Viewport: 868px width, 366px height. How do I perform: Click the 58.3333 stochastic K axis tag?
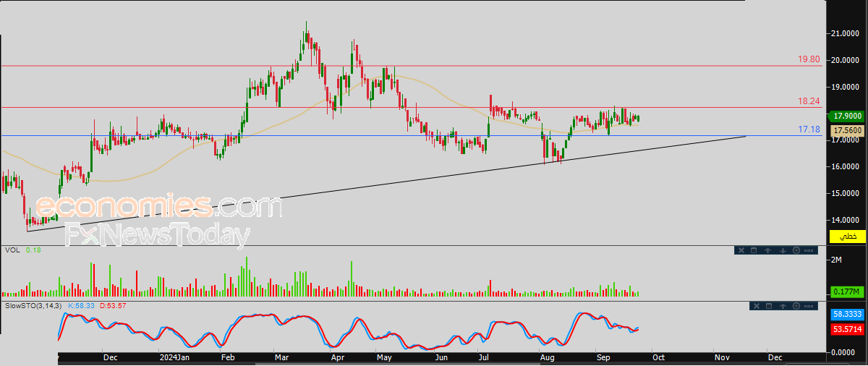click(846, 315)
